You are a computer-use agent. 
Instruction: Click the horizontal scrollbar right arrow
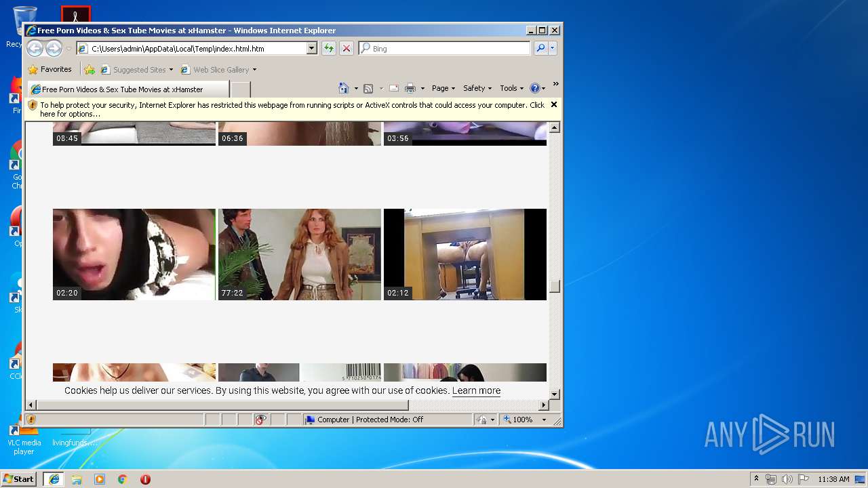(x=543, y=405)
